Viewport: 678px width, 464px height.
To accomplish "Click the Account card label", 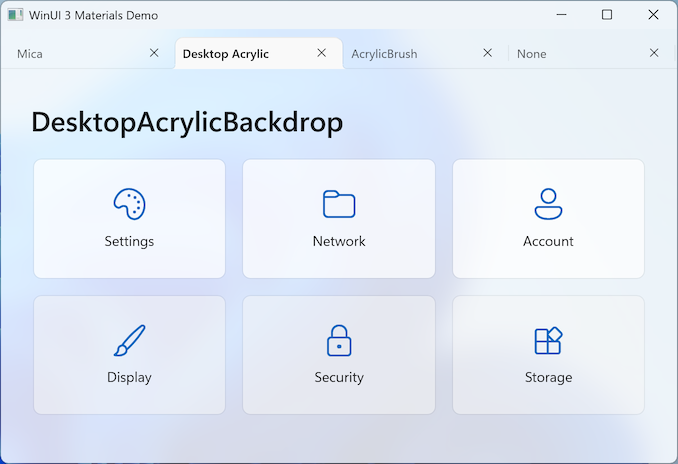I will point(548,241).
